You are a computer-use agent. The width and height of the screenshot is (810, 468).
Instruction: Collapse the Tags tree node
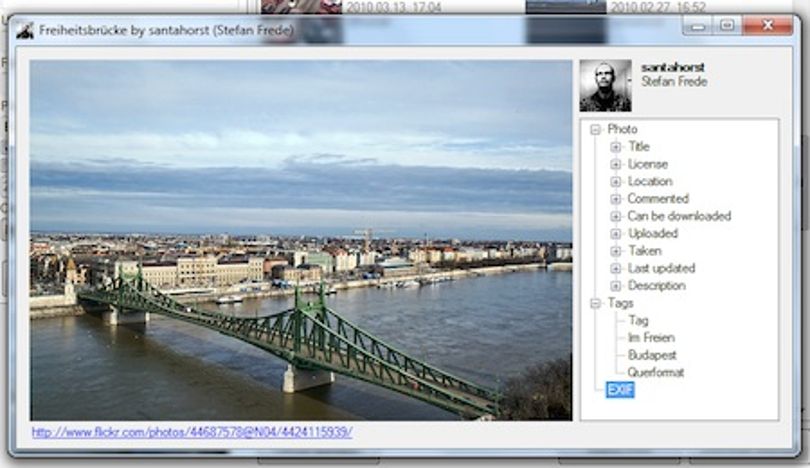[596, 303]
